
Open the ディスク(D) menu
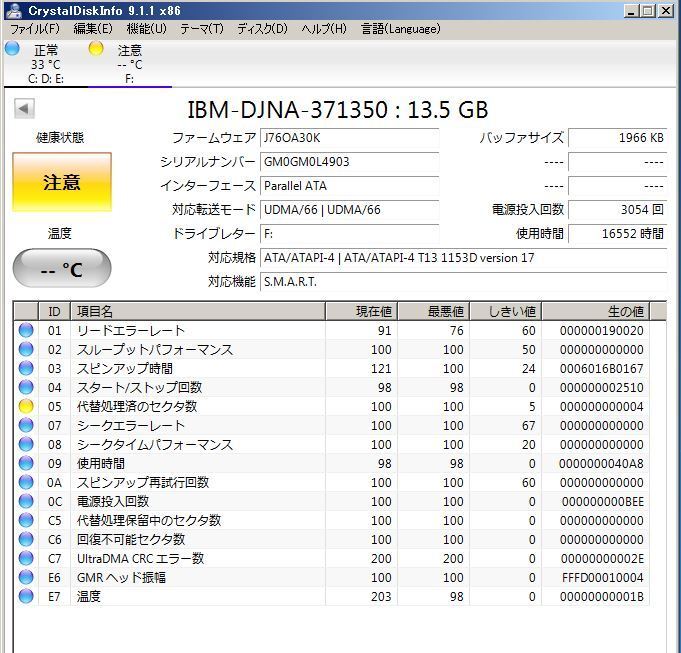pyautogui.click(x=262, y=29)
